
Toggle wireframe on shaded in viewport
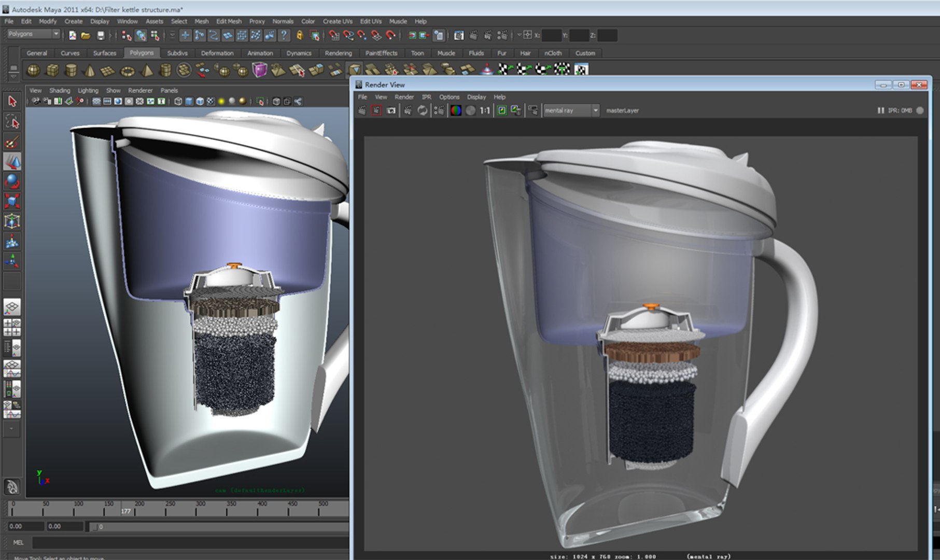click(x=200, y=102)
